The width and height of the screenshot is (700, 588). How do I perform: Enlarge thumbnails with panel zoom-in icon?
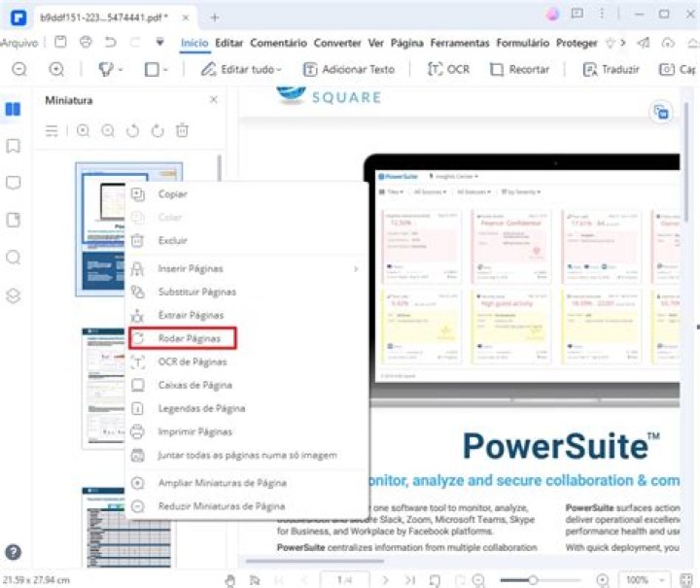tap(83, 130)
